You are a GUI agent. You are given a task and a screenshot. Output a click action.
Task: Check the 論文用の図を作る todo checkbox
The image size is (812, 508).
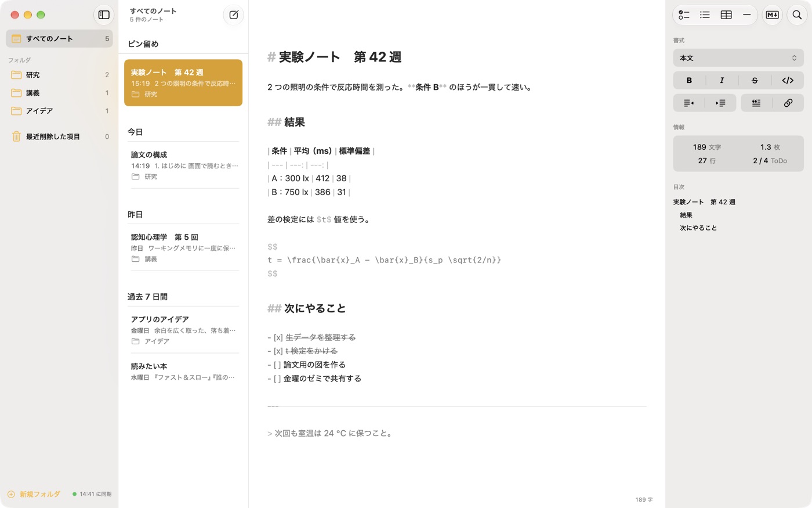277,365
